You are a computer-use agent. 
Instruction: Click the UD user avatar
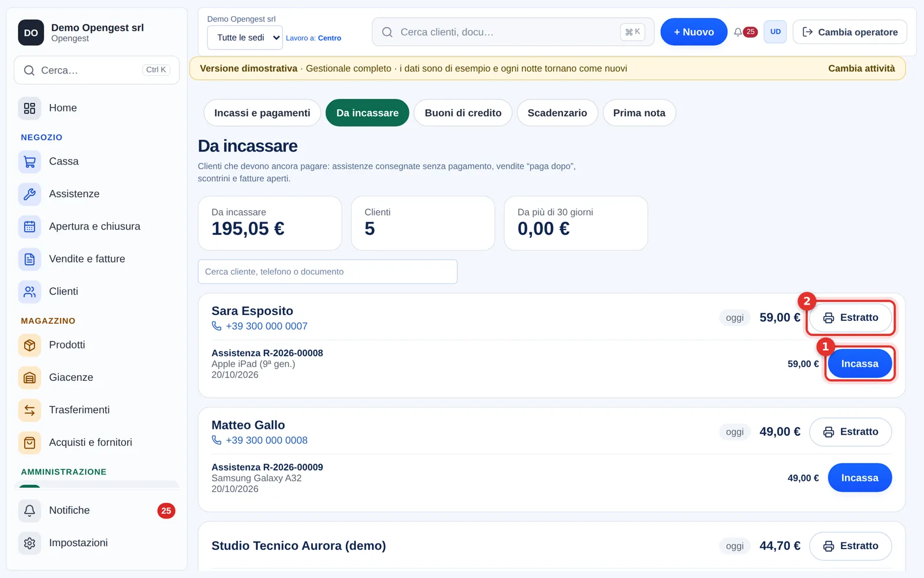(775, 32)
